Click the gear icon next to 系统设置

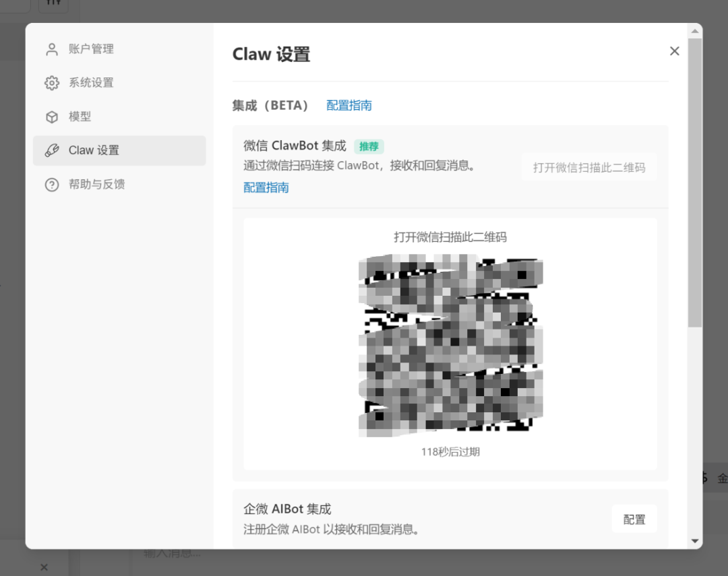(x=52, y=82)
